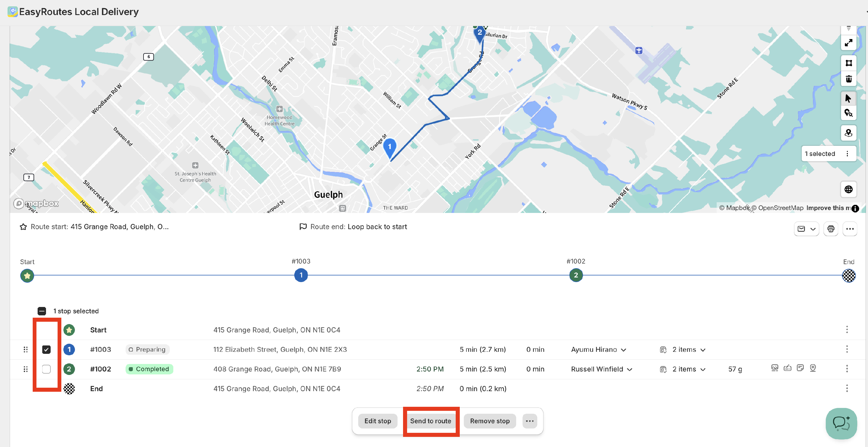
Task: Select the polygon draw tool on map
Action: click(848, 63)
